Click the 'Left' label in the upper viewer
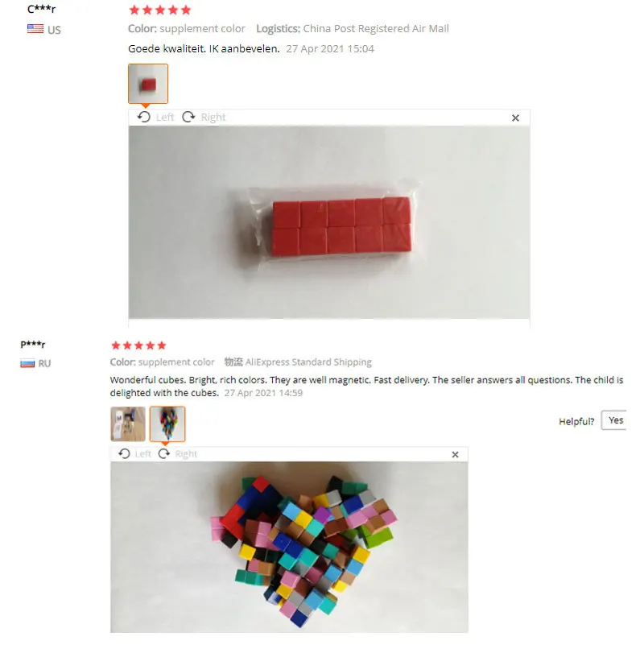 (165, 118)
